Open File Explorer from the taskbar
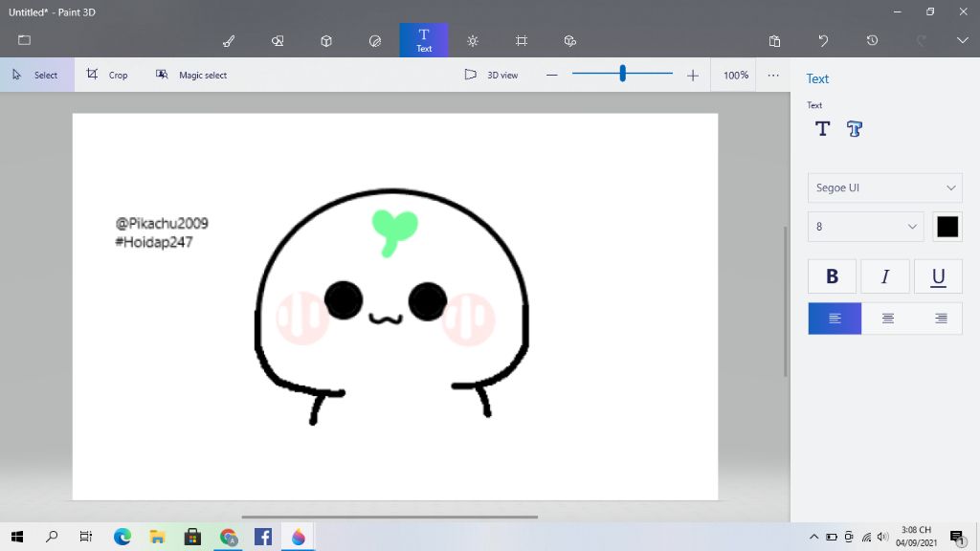Viewport: 980px width, 551px height. [157, 537]
